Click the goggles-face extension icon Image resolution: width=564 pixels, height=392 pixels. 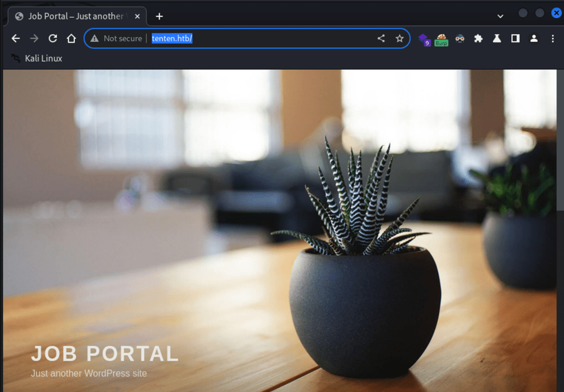click(460, 39)
